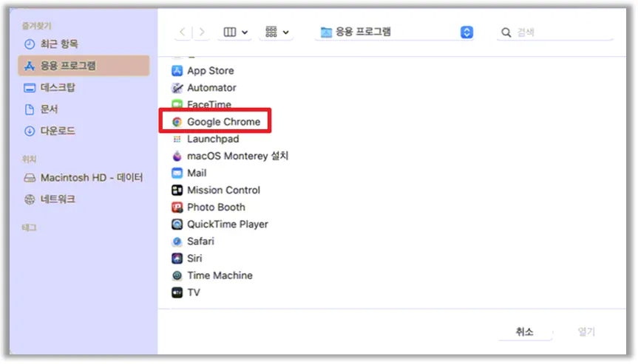Image resolution: width=638 pixels, height=364 pixels.
Task: Click the search magnifying glass icon
Action: point(506,32)
